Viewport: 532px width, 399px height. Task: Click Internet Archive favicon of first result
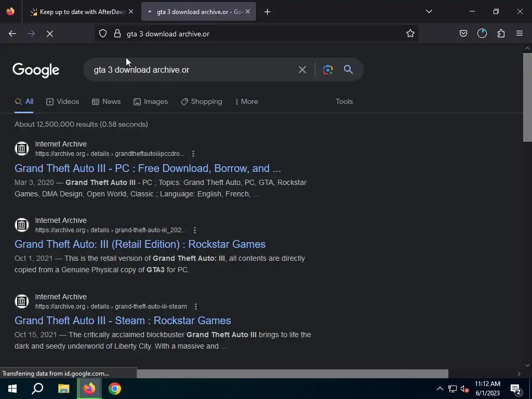[22, 148]
